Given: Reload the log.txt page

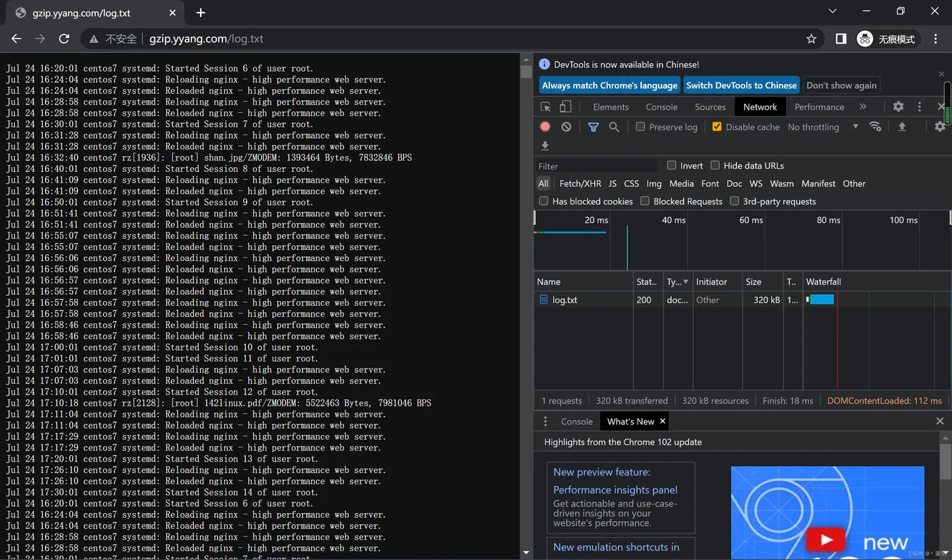Looking at the screenshot, I should coord(64,39).
